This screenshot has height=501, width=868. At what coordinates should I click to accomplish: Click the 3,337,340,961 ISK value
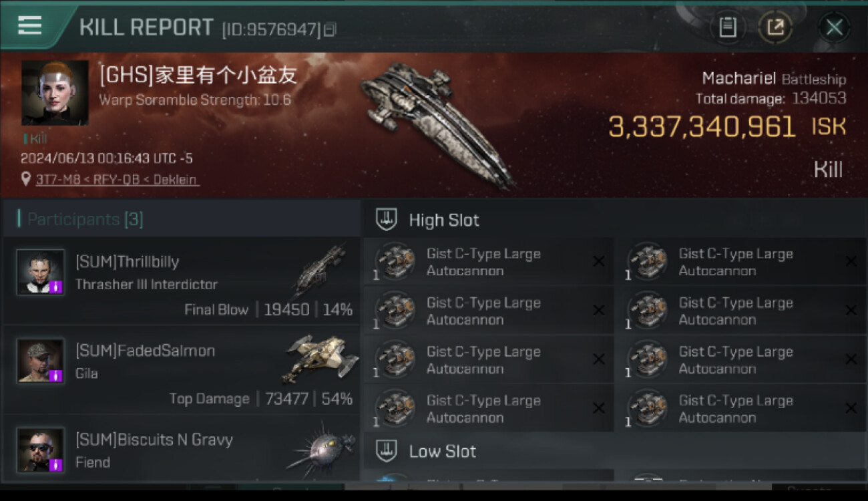point(727,127)
